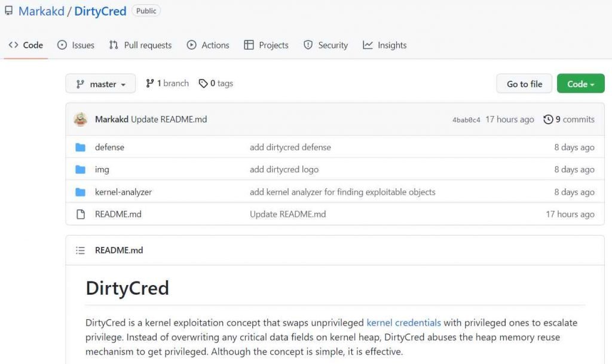Click the DirtyCred README heading
This screenshot has width=612, height=364.
point(127,288)
